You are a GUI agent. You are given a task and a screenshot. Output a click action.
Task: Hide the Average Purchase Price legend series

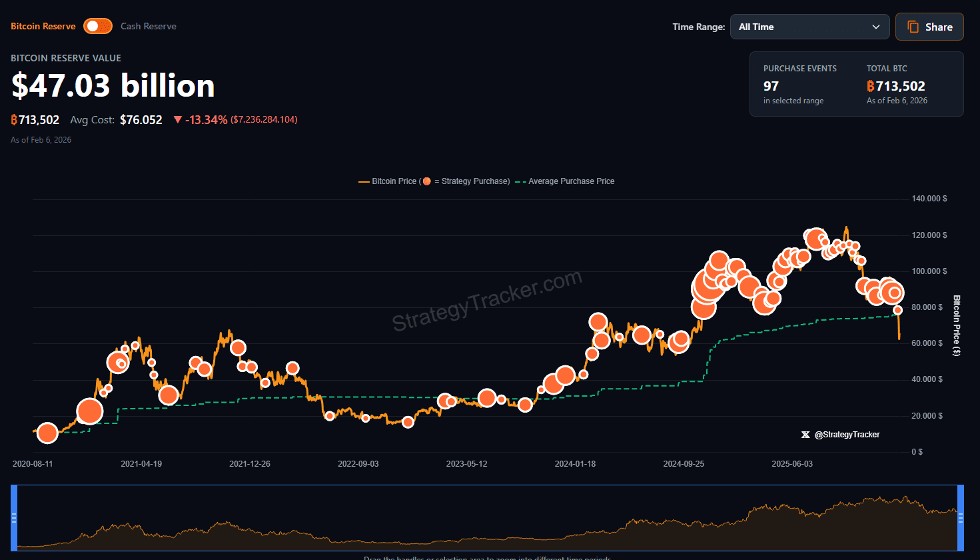pyautogui.click(x=570, y=181)
